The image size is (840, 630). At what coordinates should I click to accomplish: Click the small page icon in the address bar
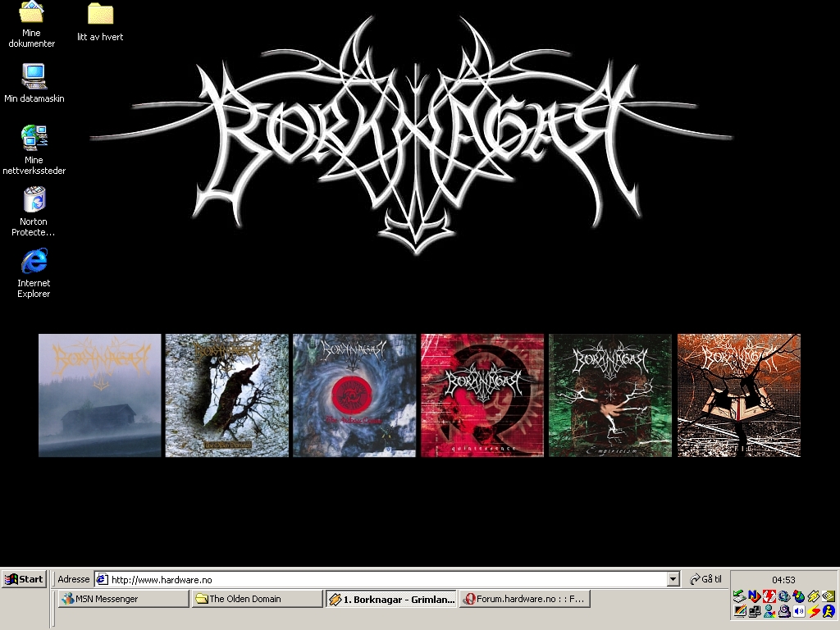(103, 579)
